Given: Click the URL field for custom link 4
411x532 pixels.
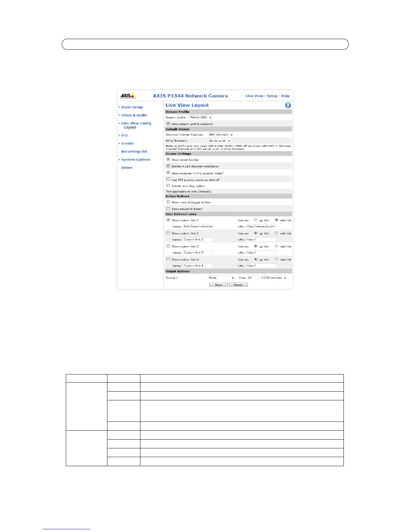Looking at the screenshot, I should 261,266.
